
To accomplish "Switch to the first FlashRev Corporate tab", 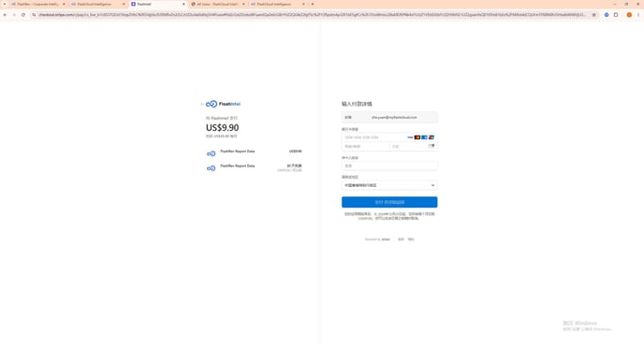I will click(37, 4).
